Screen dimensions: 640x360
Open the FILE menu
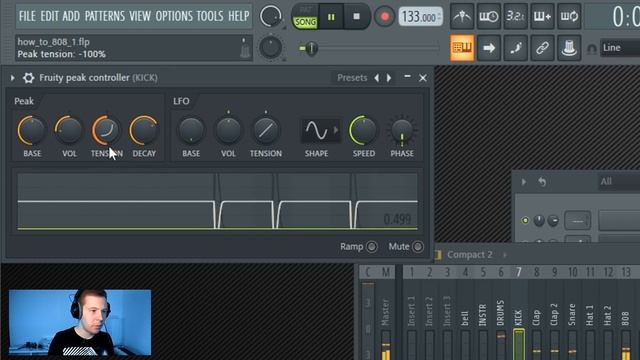(27, 16)
